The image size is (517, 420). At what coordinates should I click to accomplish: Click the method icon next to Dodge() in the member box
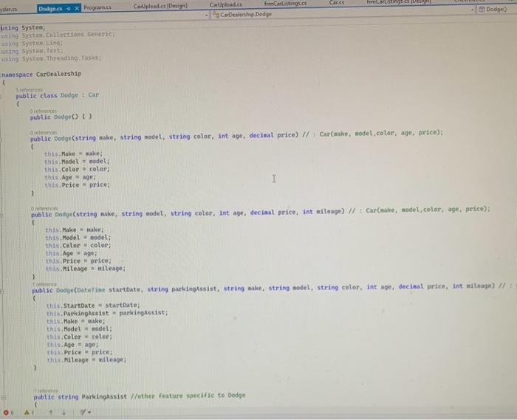point(482,9)
